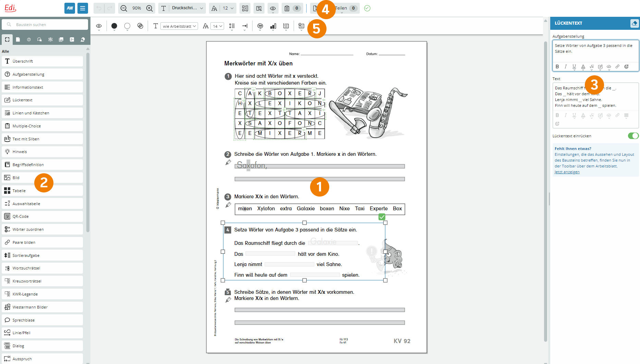Insert link in the Aufgabenstellung editor
Viewport: 640px width, 364px height.
(x=617, y=67)
